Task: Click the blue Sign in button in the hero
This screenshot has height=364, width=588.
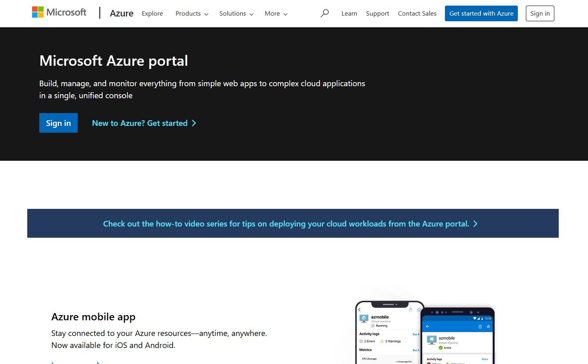Action: (x=59, y=123)
